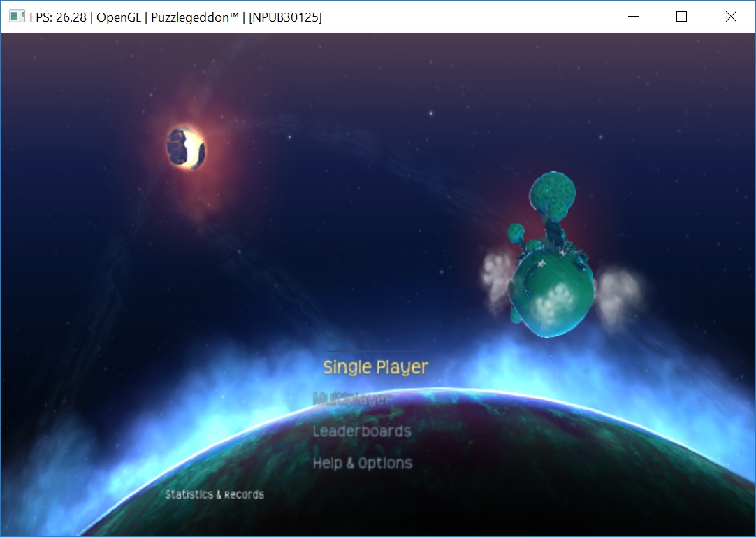The height and width of the screenshot is (537, 756).
Task: Click the small tree on the green planet
Action: (516, 231)
